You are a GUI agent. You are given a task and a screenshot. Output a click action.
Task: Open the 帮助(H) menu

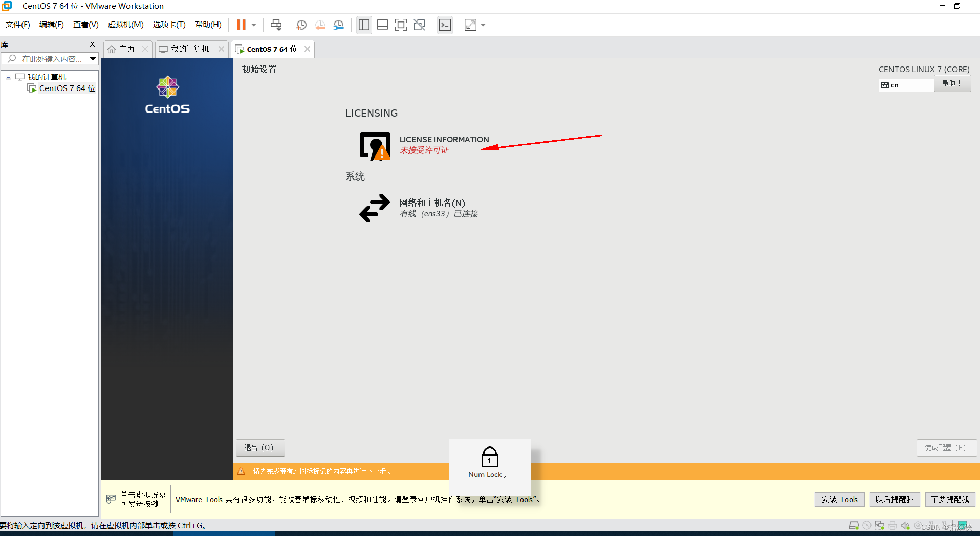coord(208,25)
